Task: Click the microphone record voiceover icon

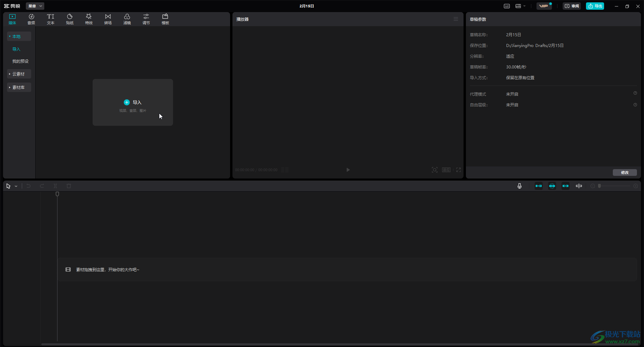Action: coord(520,186)
